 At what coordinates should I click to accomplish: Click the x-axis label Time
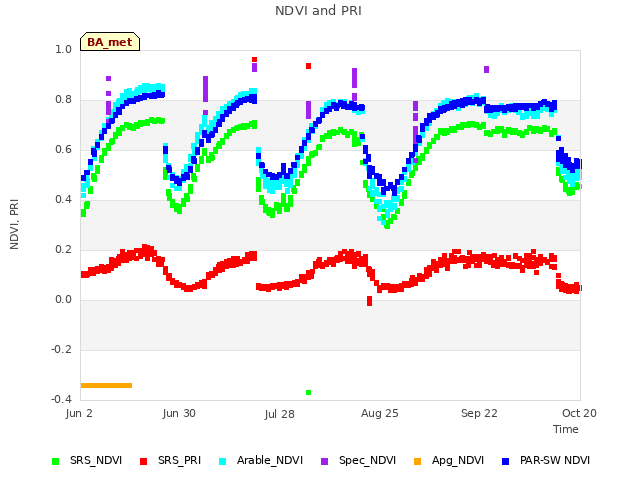click(x=566, y=429)
